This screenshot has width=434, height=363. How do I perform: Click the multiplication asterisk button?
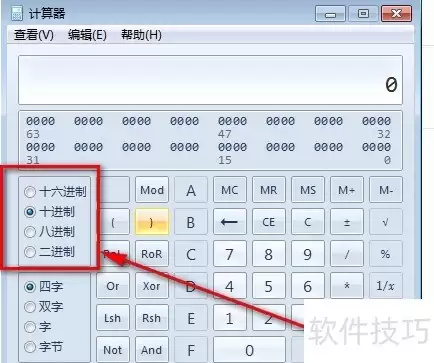[347, 286]
